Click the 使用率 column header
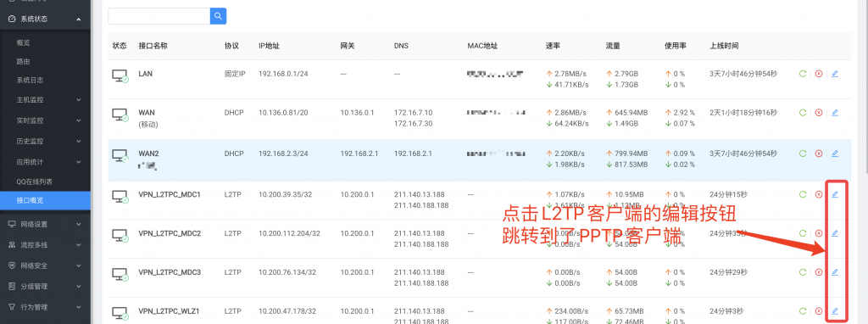The width and height of the screenshot is (868, 324). (x=676, y=46)
